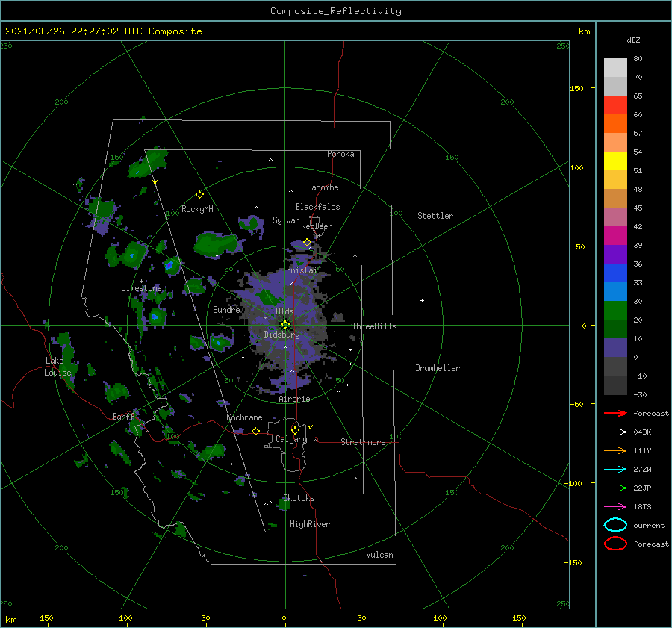Click the Stettler label
The height and width of the screenshot is (628, 672).
[435, 216]
